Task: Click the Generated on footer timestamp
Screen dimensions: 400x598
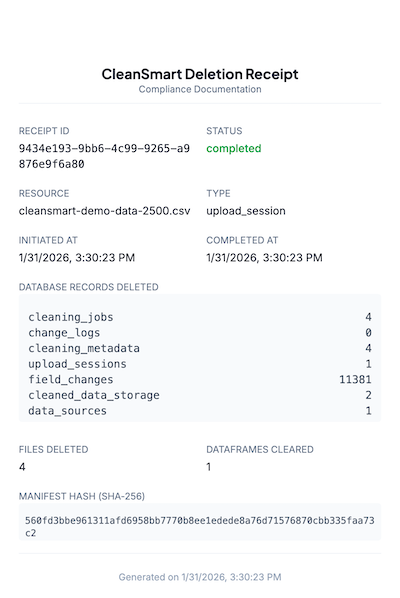Action: 200,577
